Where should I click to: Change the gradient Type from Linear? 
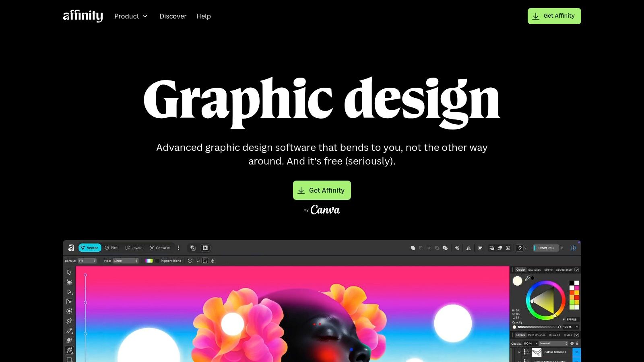[126, 261]
